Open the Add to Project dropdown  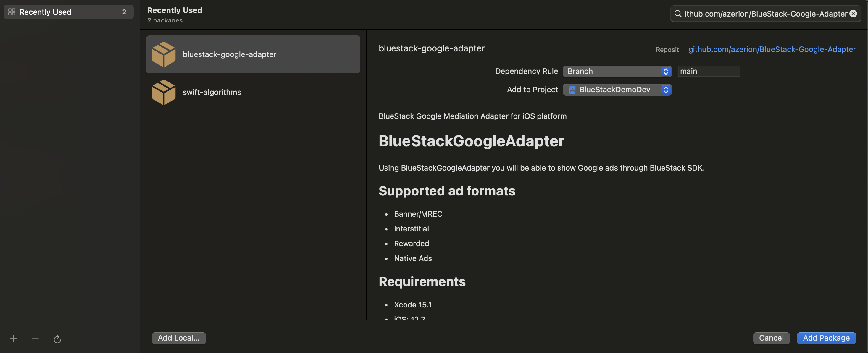pyautogui.click(x=617, y=90)
